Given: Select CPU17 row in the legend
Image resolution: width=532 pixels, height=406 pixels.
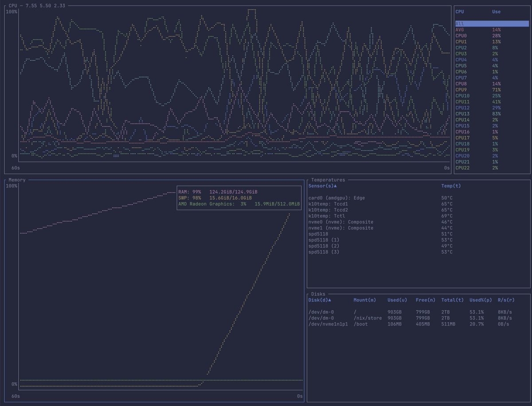Looking at the screenshot, I should pos(491,138).
